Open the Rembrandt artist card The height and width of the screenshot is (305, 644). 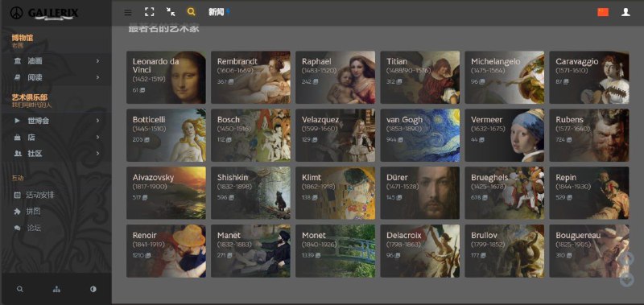pyautogui.click(x=250, y=77)
